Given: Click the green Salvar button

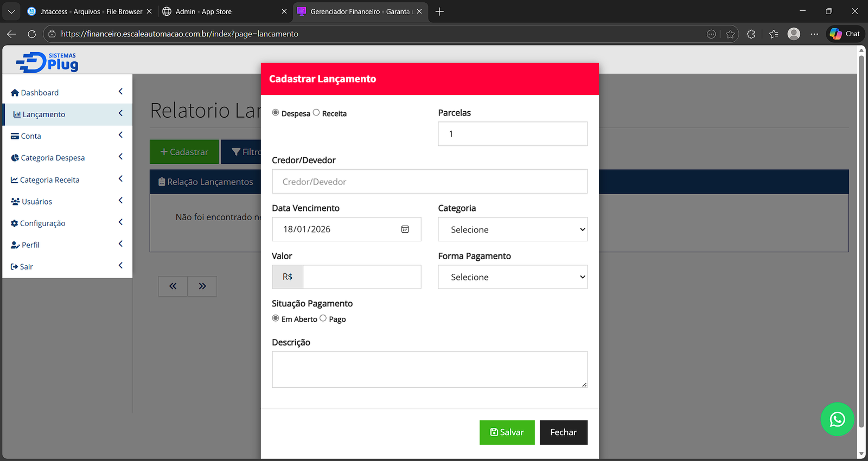Looking at the screenshot, I should 507,432.
